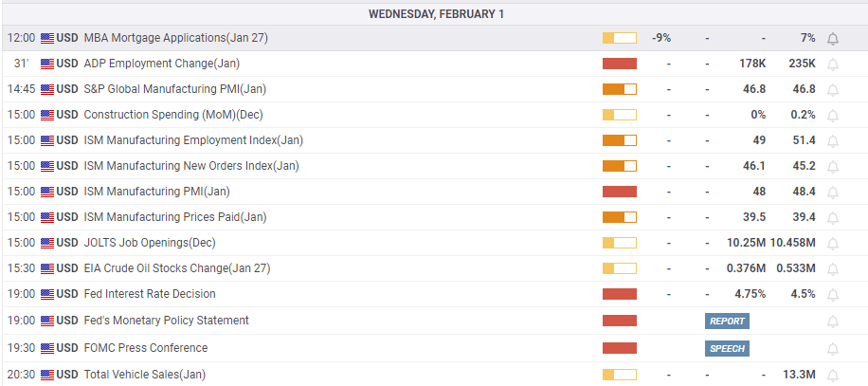Toggle bell alert for S&P Global Manufacturing PMI

coord(833,89)
